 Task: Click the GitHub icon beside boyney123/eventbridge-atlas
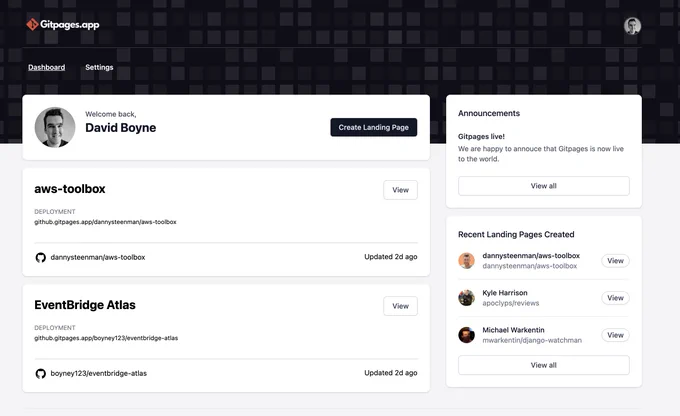[x=40, y=373]
